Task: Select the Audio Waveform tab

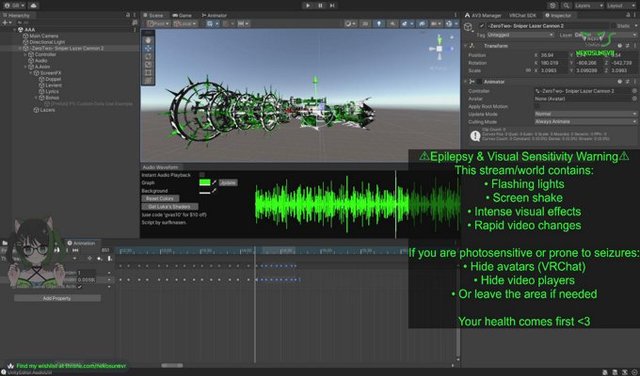Action: pyautogui.click(x=160, y=167)
